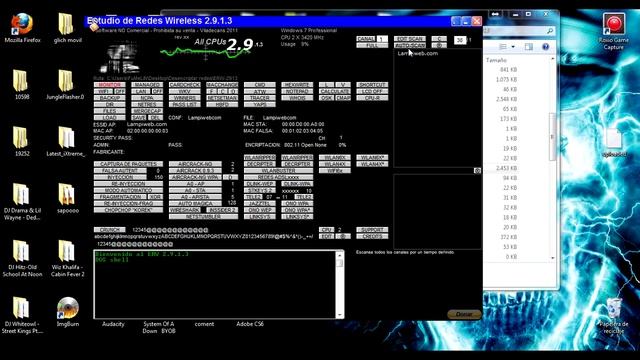Launch the NETSETMAN button
Screen dimensions: 640x360
coord(222,98)
